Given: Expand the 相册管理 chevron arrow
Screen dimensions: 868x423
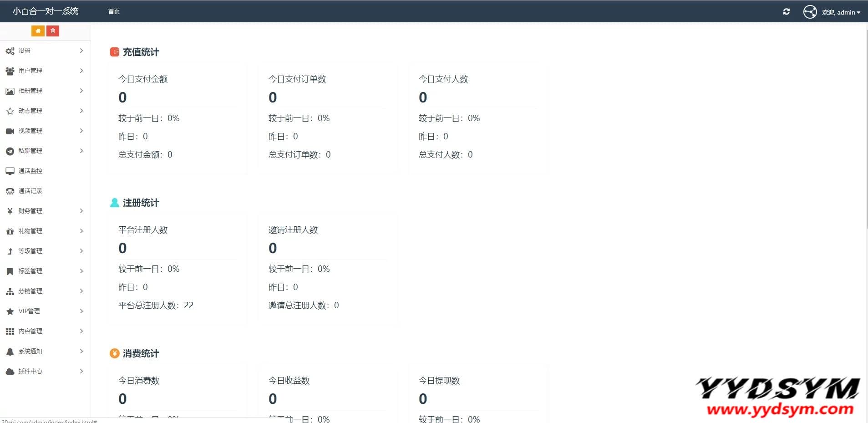Looking at the screenshot, I should pyautogui.click(x=81, y=91).
